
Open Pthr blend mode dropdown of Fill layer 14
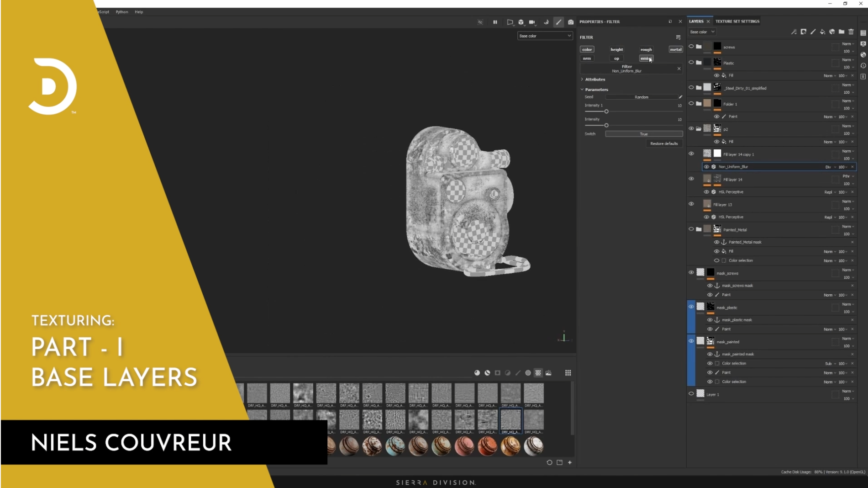point(848,176)
